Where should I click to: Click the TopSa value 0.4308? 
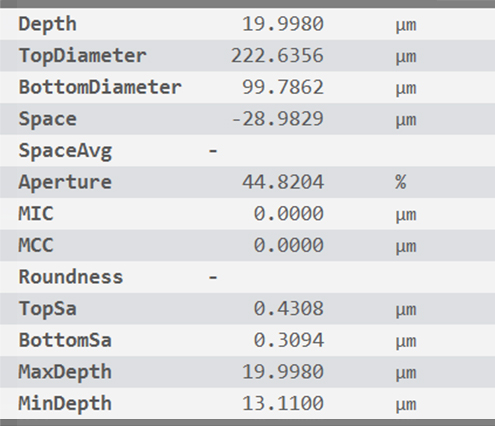[289, 308]
